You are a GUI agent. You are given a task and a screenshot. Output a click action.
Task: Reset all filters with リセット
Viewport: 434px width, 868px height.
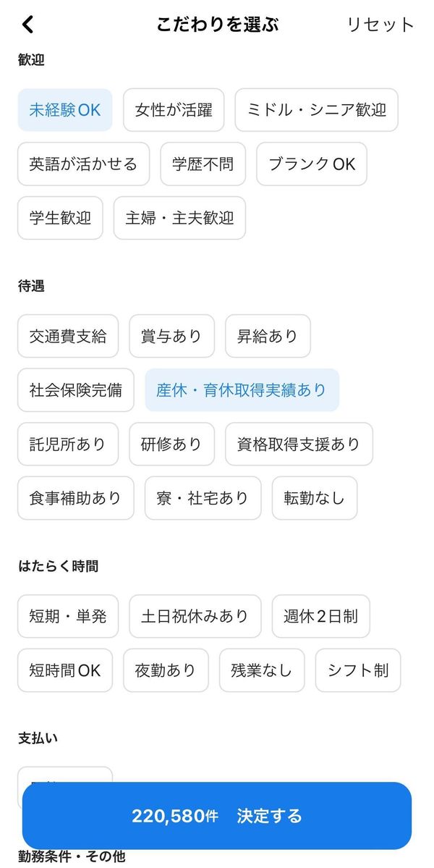tap(380, 25)
